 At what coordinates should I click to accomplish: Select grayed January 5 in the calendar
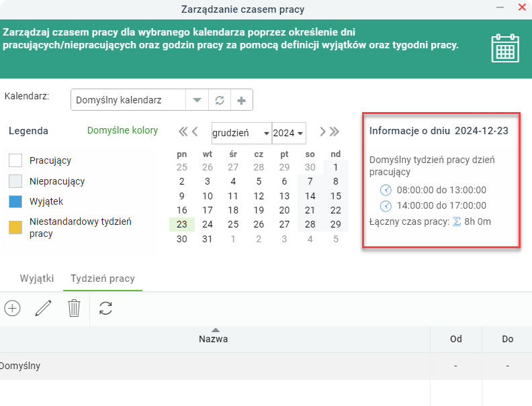336,240
